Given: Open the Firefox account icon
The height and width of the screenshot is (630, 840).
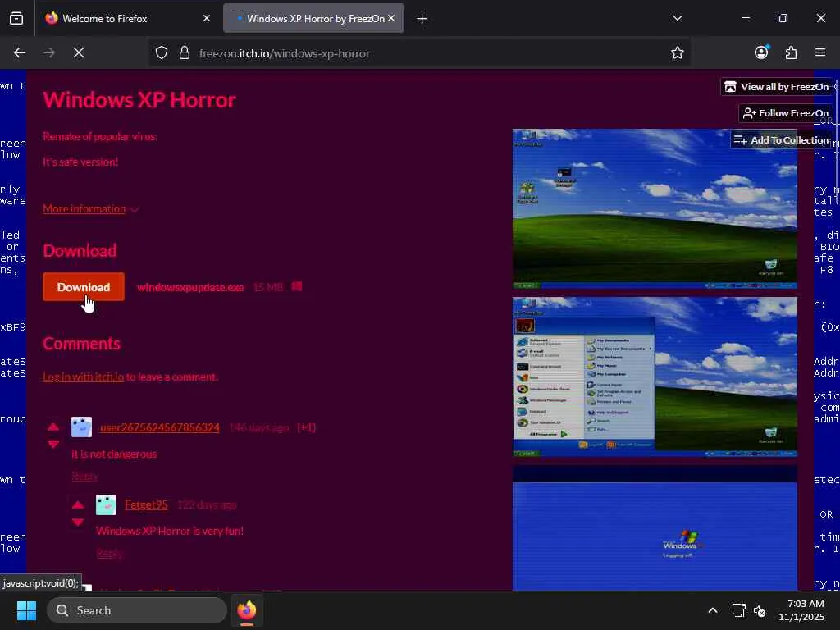Looking at the screenshot, I should [761, 52].
